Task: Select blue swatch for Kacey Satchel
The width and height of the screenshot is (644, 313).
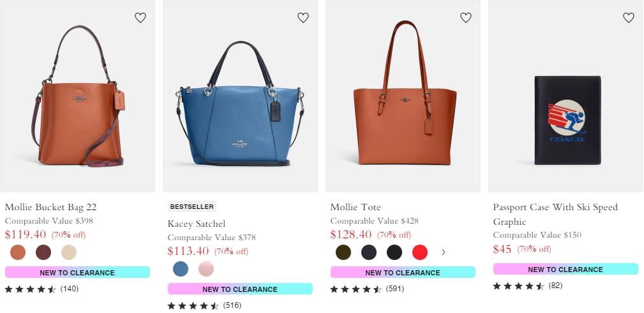Action: (180, 268)
